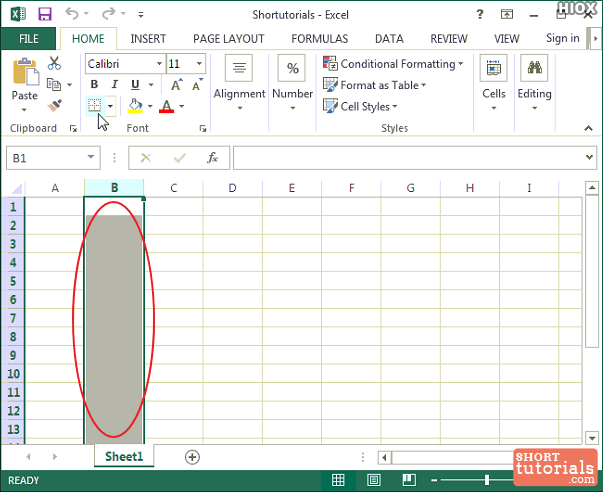
Task: Open Excel Help question mark
Action: (x=480, y=15)
